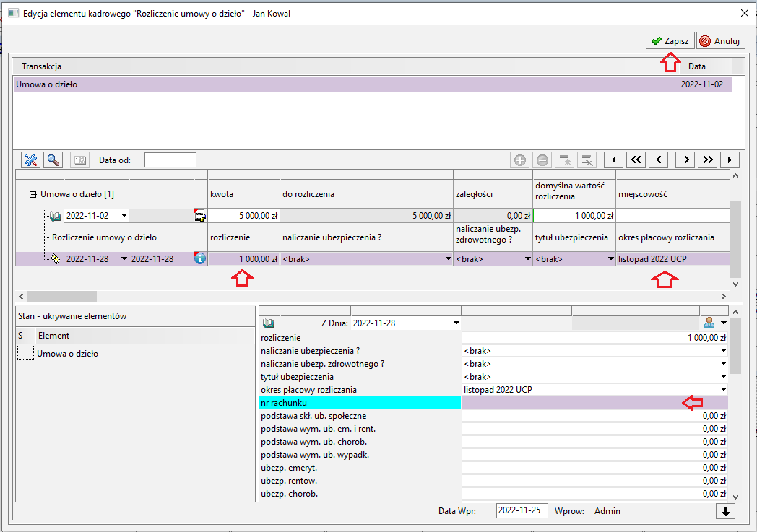This screenshot has width=757, height=532.
Task: Click the calendar icon beside Data od
Action: pyautogui.click(x=80, y=160)
